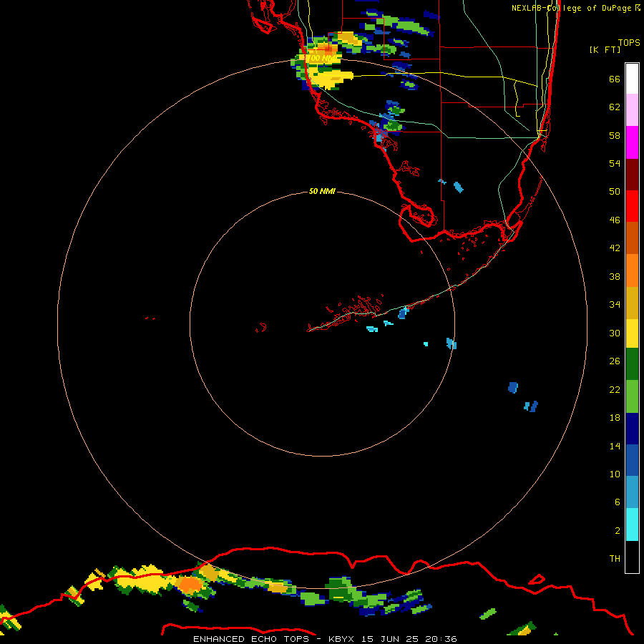Viewport: 644px width, 644px height.
Task: Click the white swatch in the tops legend
Action: click(632, 79)
